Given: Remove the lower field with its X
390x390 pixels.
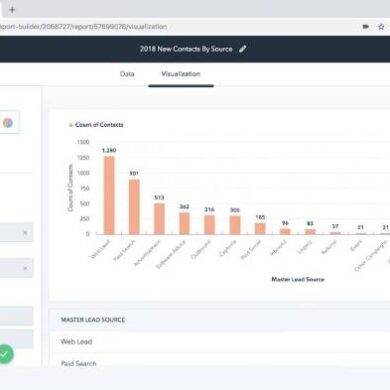Looking at the screenshot, I should (25, 268).
